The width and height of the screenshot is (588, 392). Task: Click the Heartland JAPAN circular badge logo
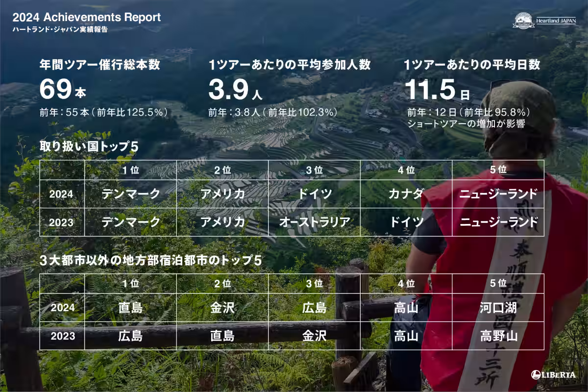pyautogui.click(x=524, y=20)
